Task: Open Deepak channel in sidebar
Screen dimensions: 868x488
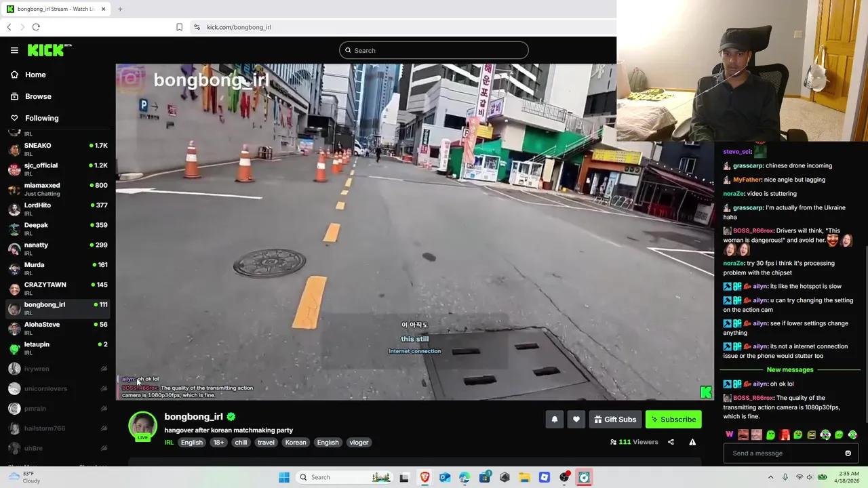Action: point(58,228)
